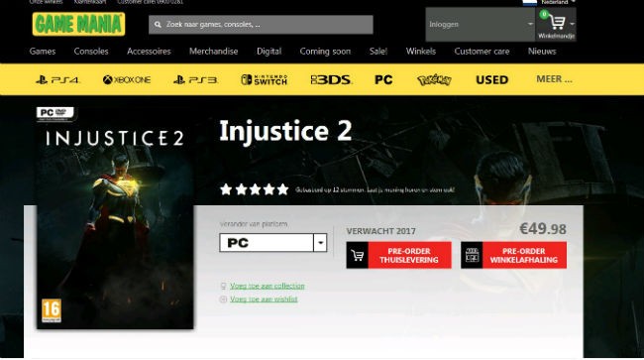
Task: Open the Pokémon logo category
Action: pyautogui.click(x=434, y=79)
